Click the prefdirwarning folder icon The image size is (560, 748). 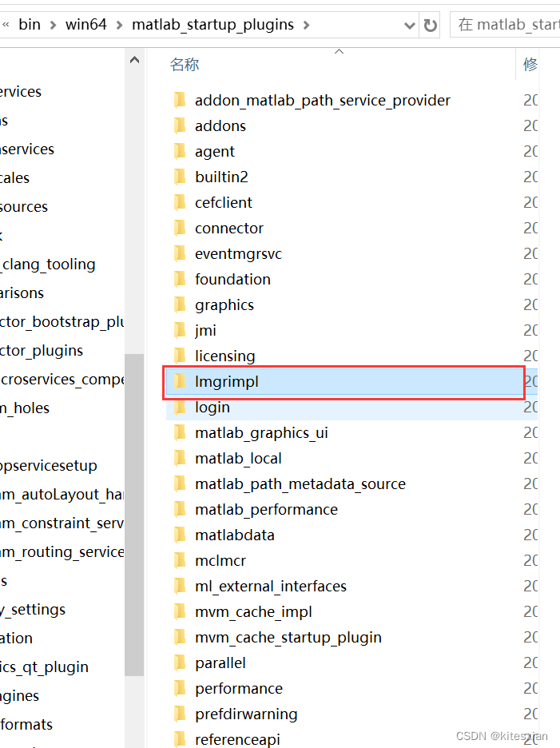pyautogui.click(x=180, y=714)
